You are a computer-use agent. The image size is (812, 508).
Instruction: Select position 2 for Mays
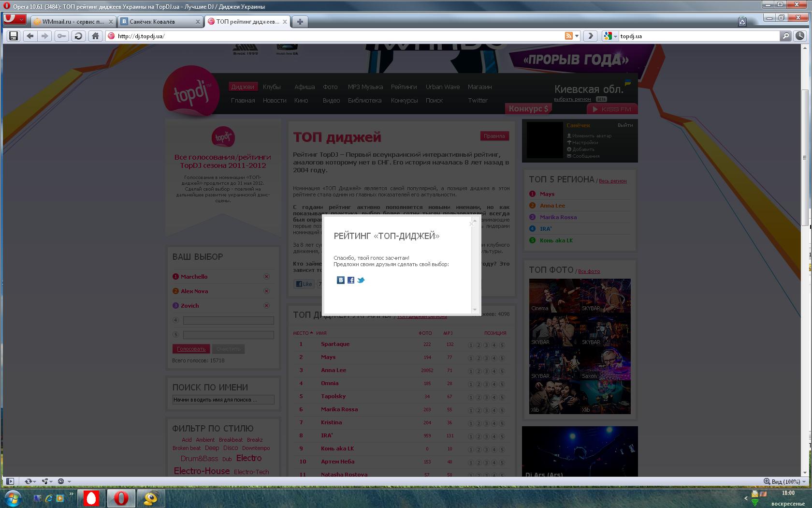478,358
